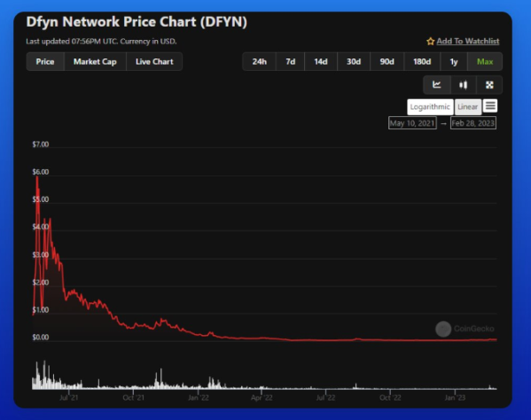The height and width of the screenshot is (420, 531).
Task: Click the Jan '22 date label
Action: (x=199, y=398)
